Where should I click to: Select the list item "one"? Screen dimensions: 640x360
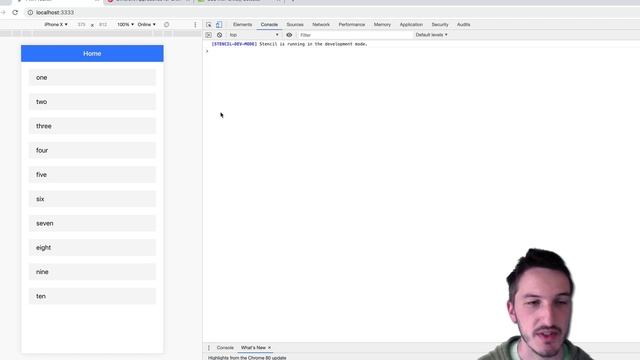tap(92, 78)
